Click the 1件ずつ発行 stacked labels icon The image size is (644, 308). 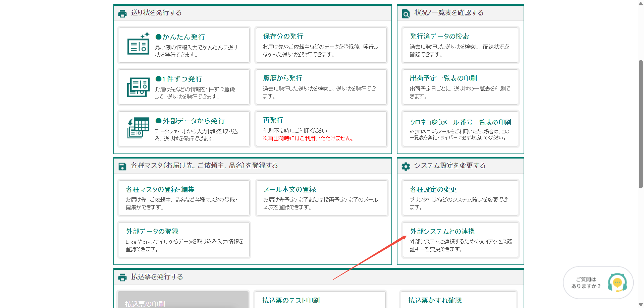point(138,87)
